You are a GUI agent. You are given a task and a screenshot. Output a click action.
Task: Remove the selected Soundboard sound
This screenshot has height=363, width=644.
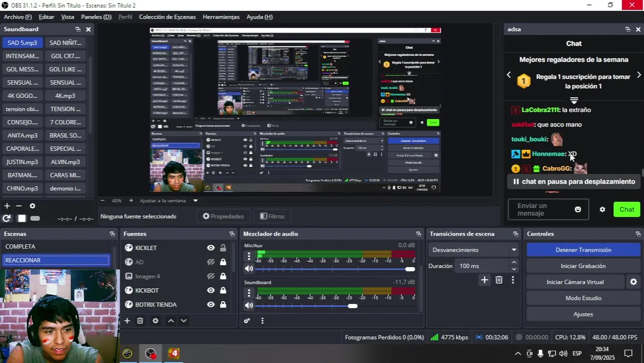point(19,206)
